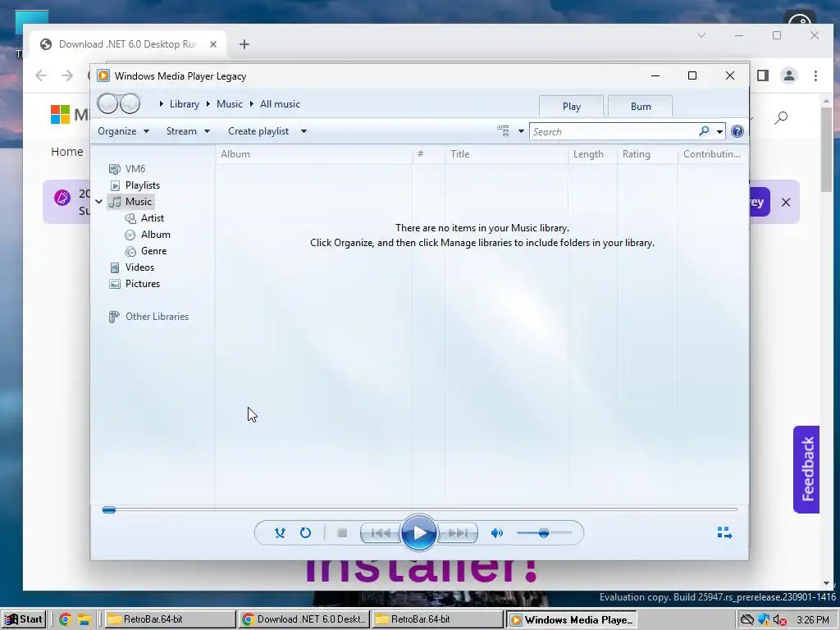
Task: Dismiss the purple survey banner in Chrome
Action: coord(786,202)
